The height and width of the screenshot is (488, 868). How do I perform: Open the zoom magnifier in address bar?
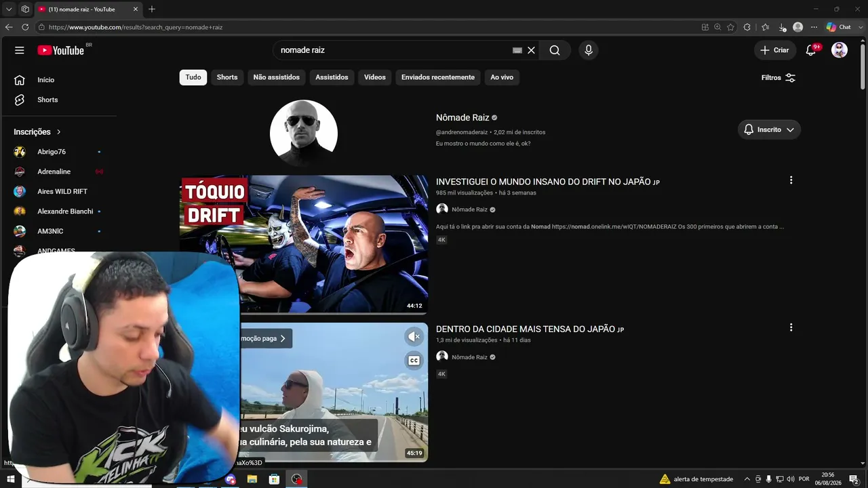[717, 27]
